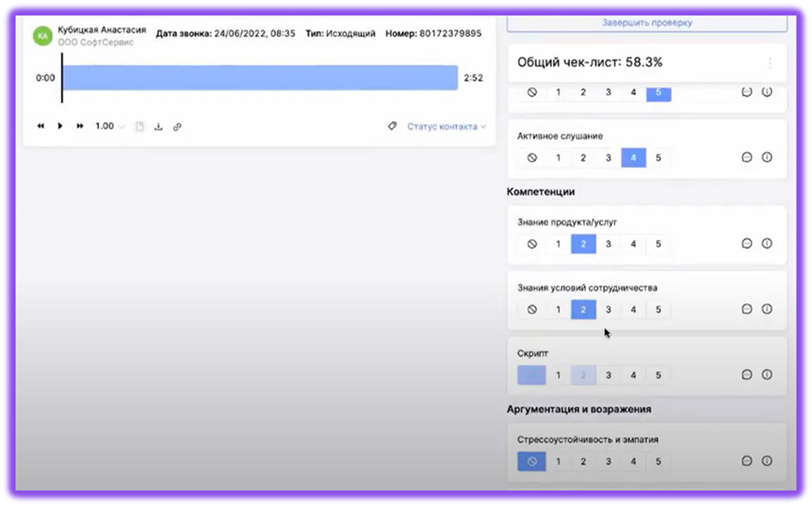Click the Аргументация и возражения heading
Image resolution: width=812 pixels, height=506 pixels.
[579, 409]
